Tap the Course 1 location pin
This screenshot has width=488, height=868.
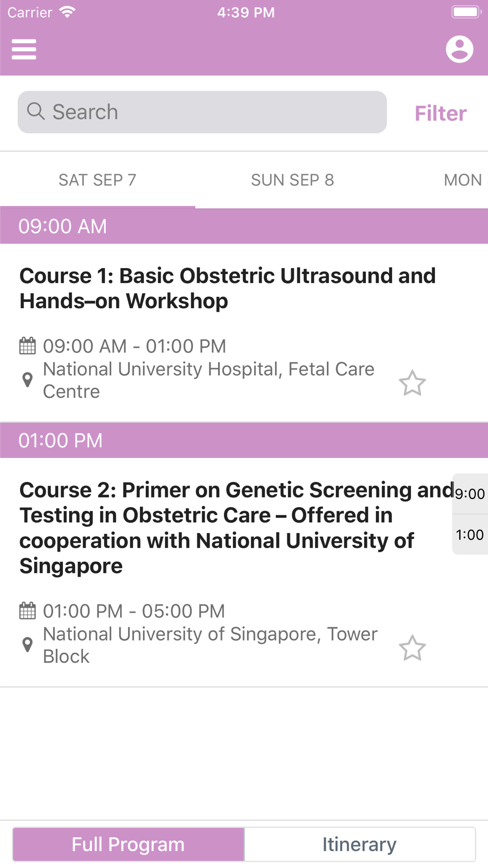(x=28, y=380)
